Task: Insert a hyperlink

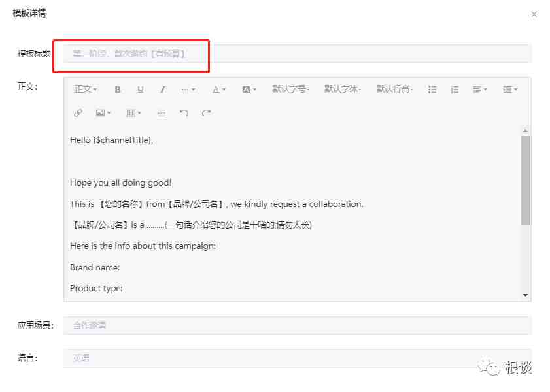Action: (x=78, y=113)
